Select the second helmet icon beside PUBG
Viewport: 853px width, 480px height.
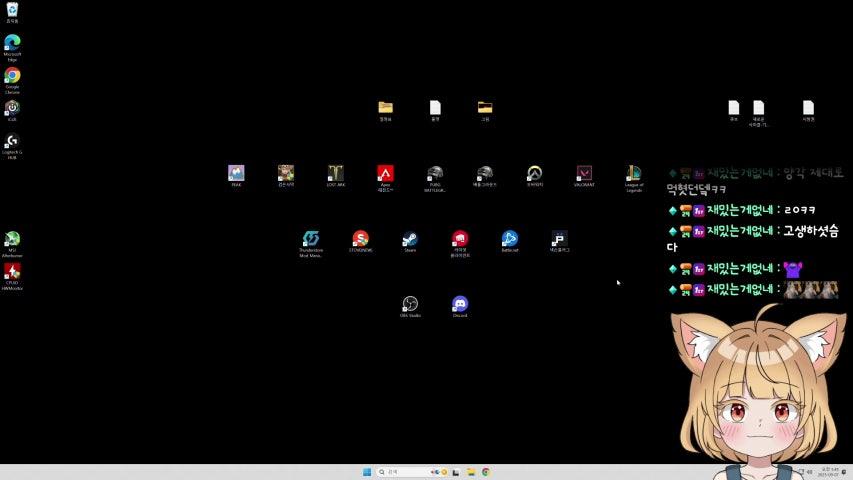pyautogui.click(x=485, y=174)
